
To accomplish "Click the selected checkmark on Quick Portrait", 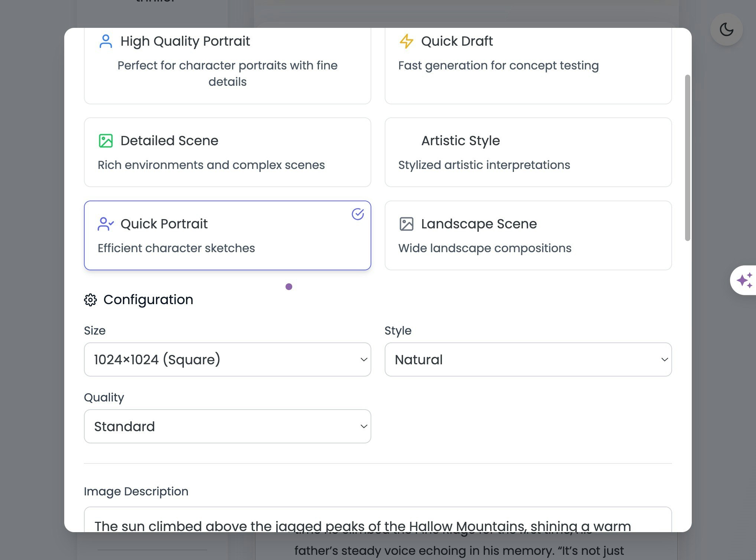I will click(x=358, y=214).
